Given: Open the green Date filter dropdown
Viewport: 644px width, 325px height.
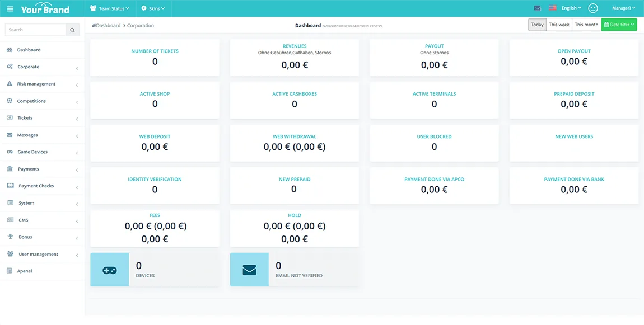Looking at the screenshot, I should 619,25.
